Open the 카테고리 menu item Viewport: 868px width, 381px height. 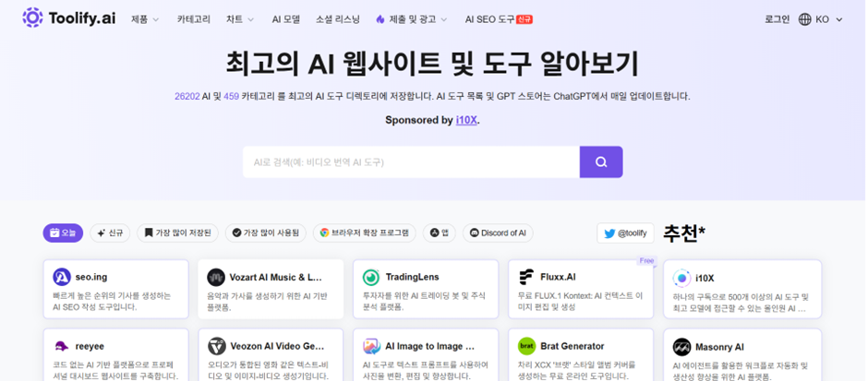pyautogui.click(x=194, y=19)
